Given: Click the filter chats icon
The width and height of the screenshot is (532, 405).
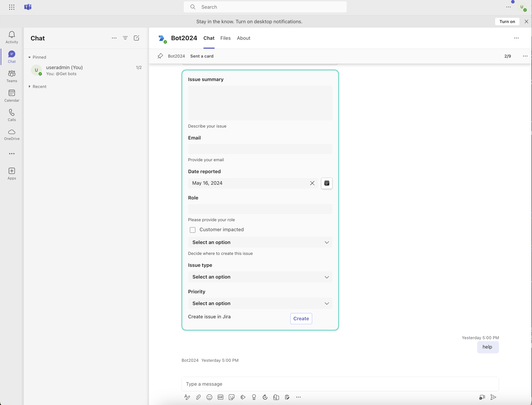Looking at the screenshot, I should [x=125, y=38].
